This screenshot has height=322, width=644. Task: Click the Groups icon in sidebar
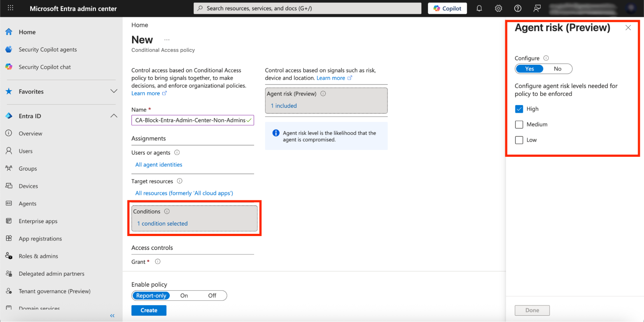(x=9, y=168)
